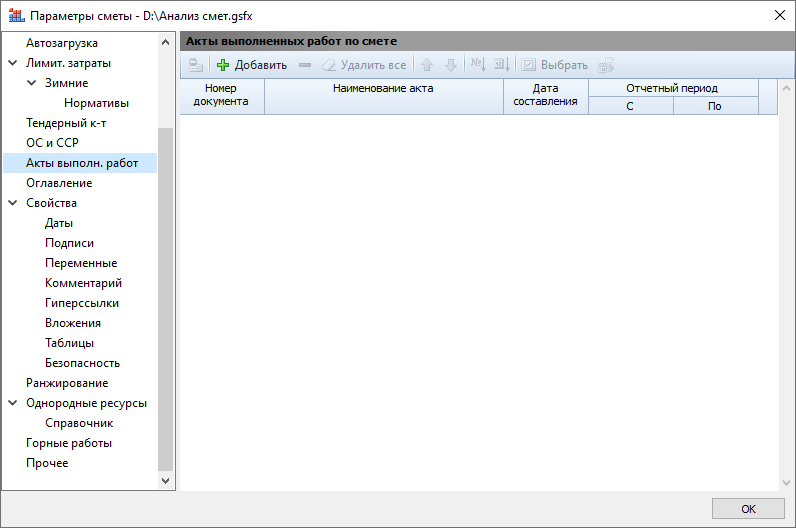
Task: Click the Отчетный период column header
Action: point(673,88)
